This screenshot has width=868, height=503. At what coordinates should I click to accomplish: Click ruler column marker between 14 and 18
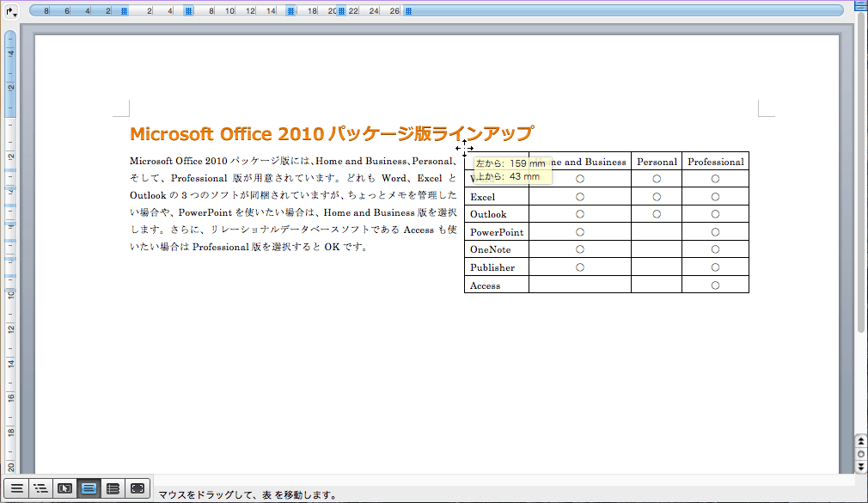pos(290,11)
